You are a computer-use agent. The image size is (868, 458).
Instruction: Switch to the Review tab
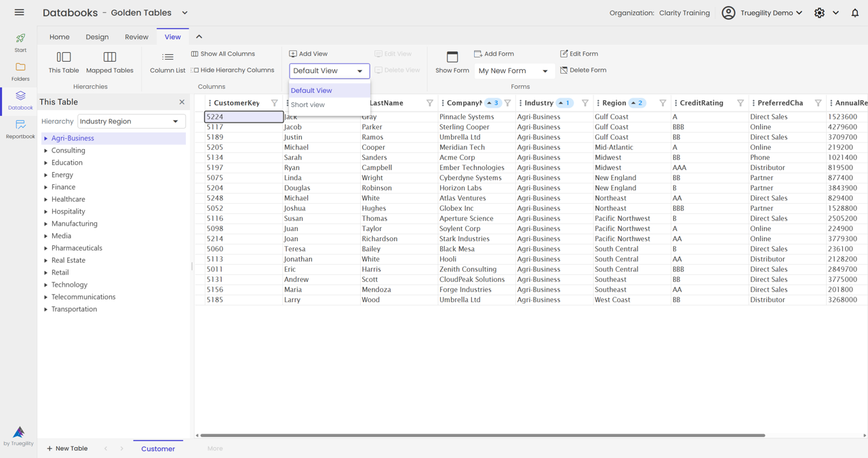135,37
